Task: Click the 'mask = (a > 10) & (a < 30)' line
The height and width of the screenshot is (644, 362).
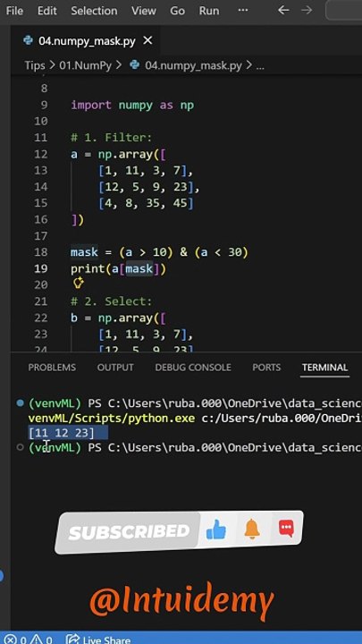Action: (x=159, y=251)
